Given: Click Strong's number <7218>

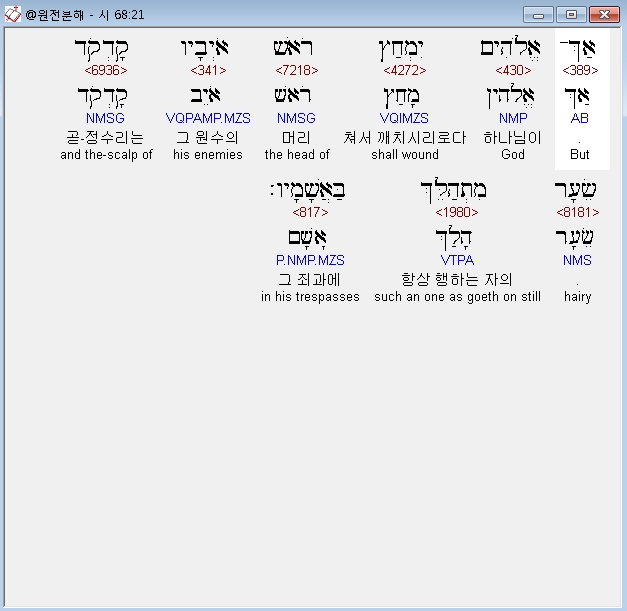Looking at the screenshot, I should coord(297,70).
